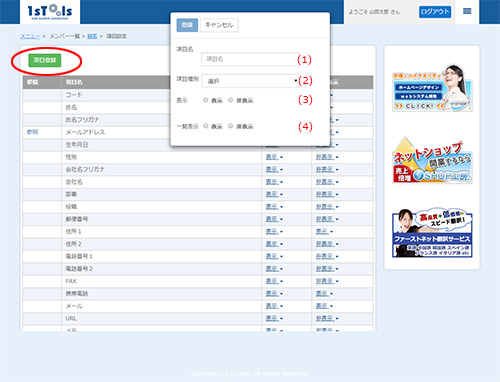Open the web system development banner
Screen dimensions: 500x382
click(x=432, y=88)
